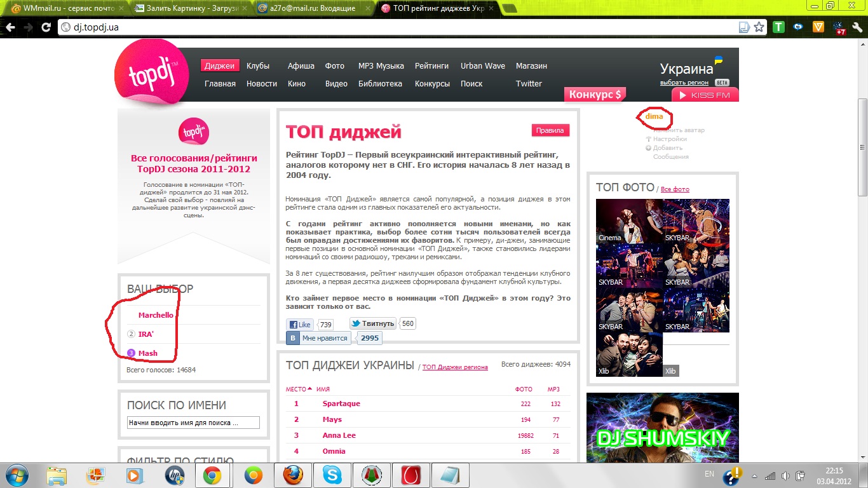Switch to a27o@mail.ru Входящие tab
The width and height of the screenshot is (868, 488).
[314, 8]
